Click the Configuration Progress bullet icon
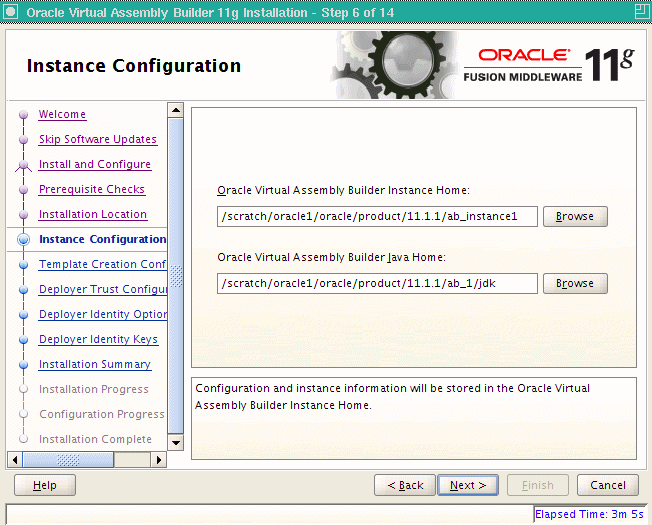 coord(24,414)
